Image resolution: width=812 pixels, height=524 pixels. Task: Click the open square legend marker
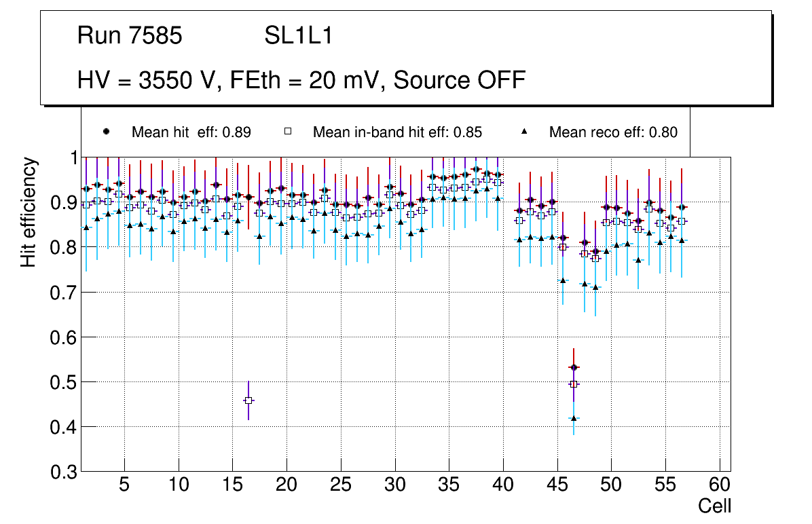point(288,132)
